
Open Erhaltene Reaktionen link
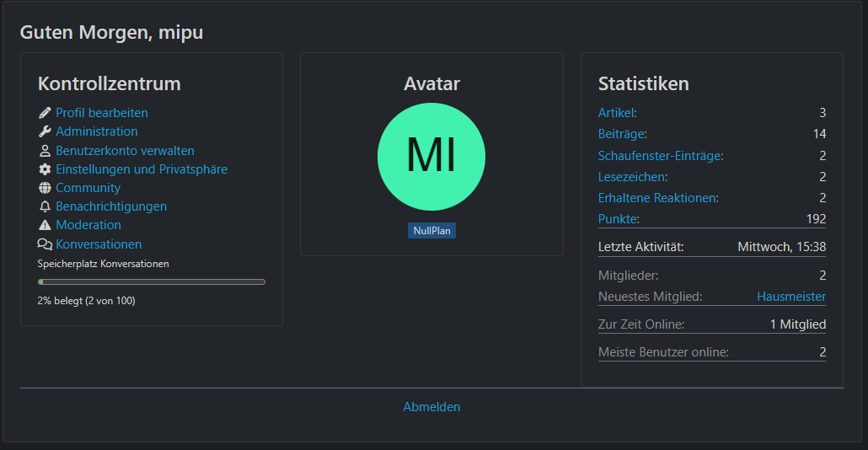pyautogui.click(x=658, y=198)
